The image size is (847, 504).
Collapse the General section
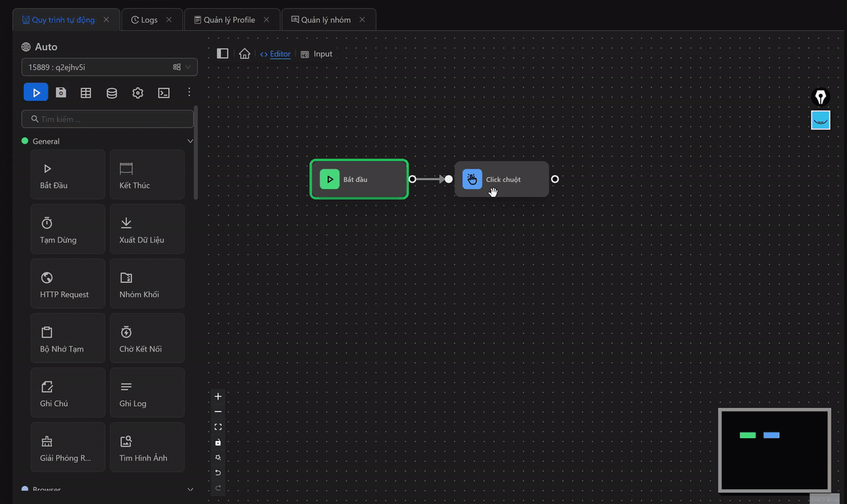click(x=190, y=141)
